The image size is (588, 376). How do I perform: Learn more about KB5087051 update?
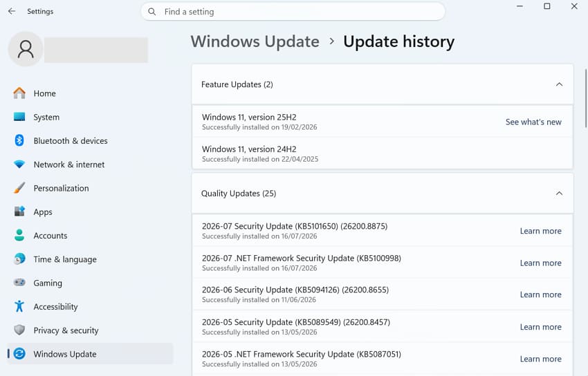click(540, 359)
